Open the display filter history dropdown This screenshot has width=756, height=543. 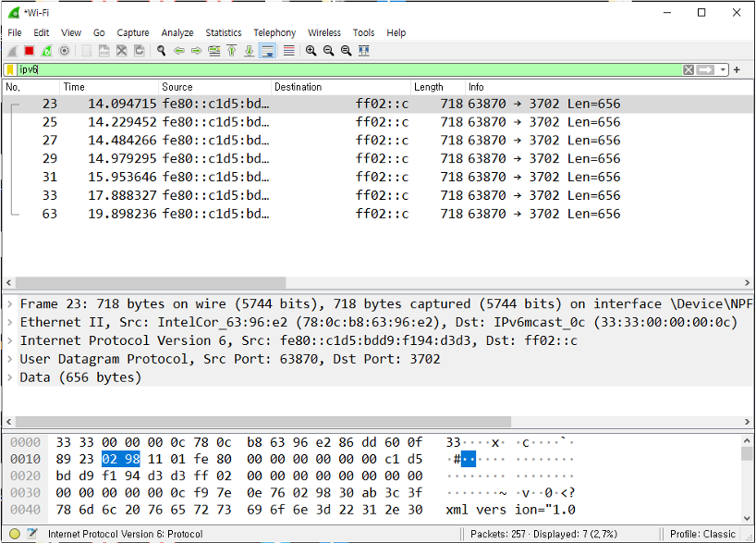pyautogui.click(x=724, y=70)
